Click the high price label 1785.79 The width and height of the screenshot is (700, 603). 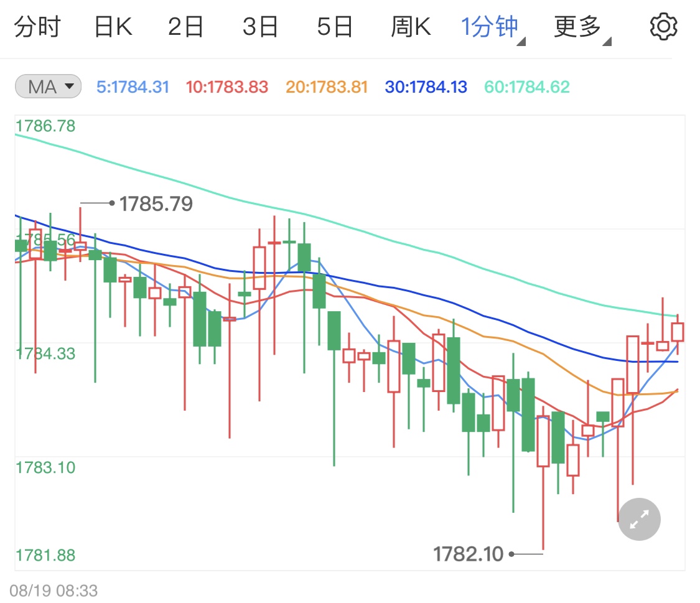[x=156, y=204]
